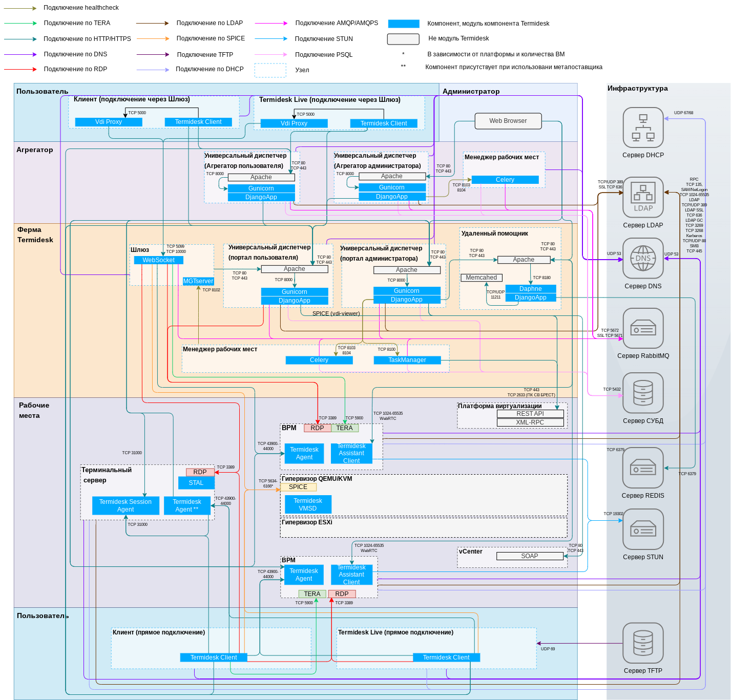Click Apache in Агрегатор пользователя dispatcher

point(261,177)
